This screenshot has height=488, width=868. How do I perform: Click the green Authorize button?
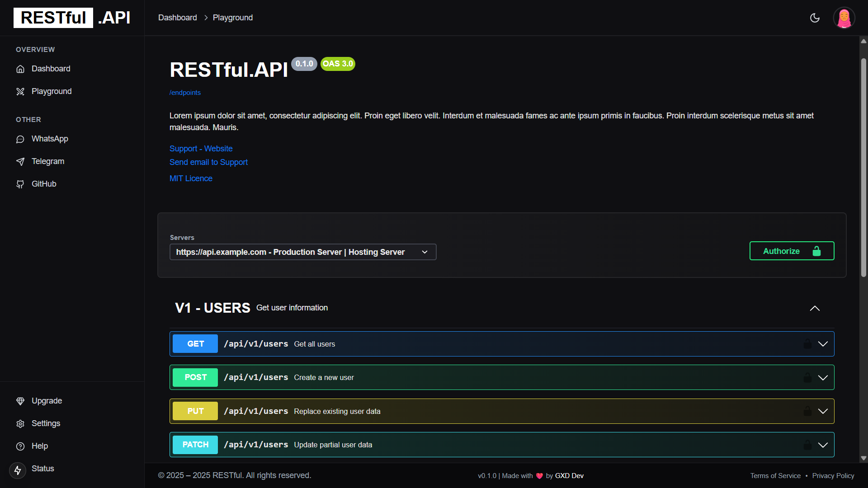(791, 251)
